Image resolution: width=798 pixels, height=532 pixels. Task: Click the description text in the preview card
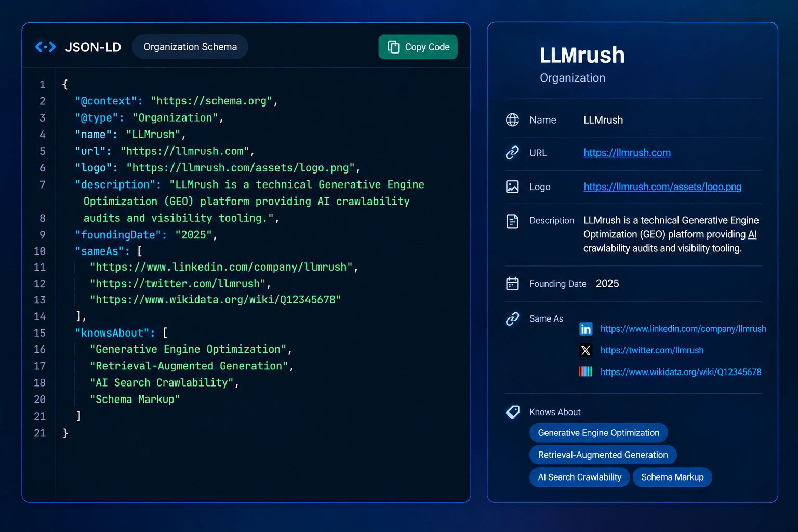pos(671,234)
